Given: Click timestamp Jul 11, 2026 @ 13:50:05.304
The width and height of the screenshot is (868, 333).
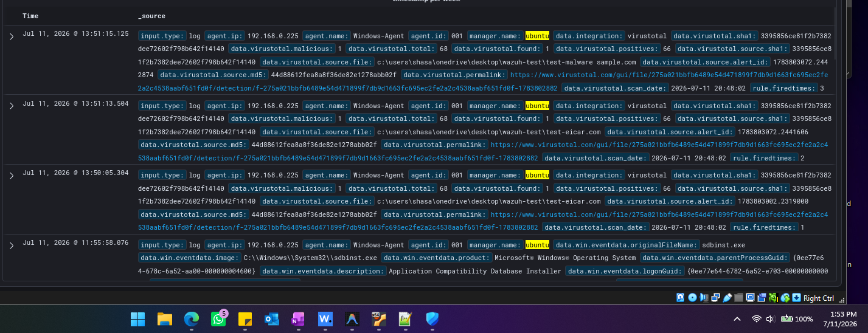Looking at the screenshot, I should pos(75,173).
